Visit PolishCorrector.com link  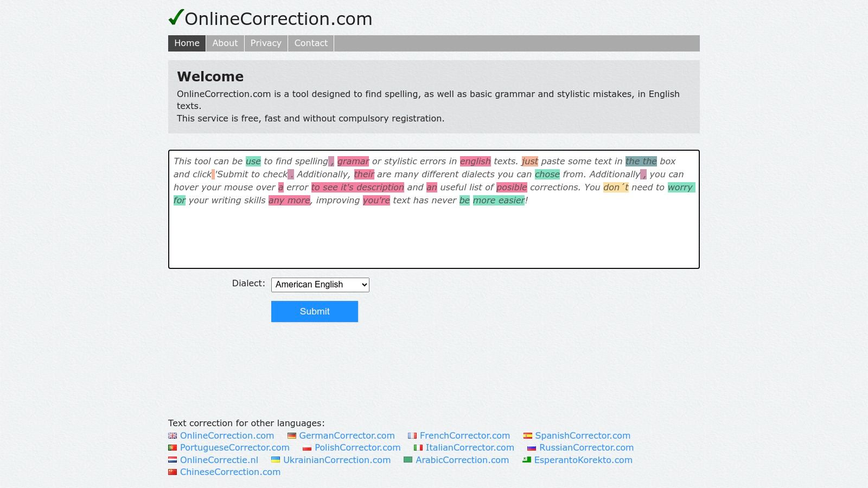(358, 448)
